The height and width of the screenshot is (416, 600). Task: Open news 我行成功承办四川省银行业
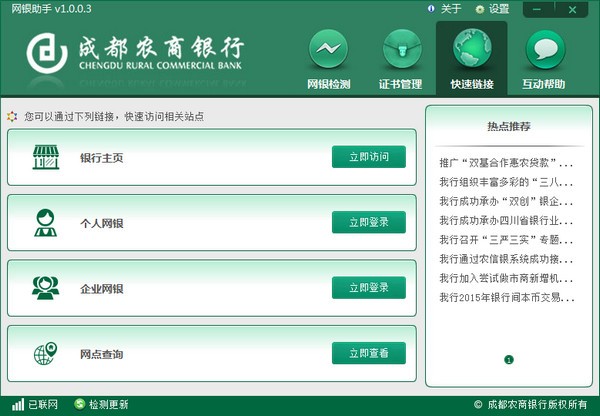click(506, 220)
